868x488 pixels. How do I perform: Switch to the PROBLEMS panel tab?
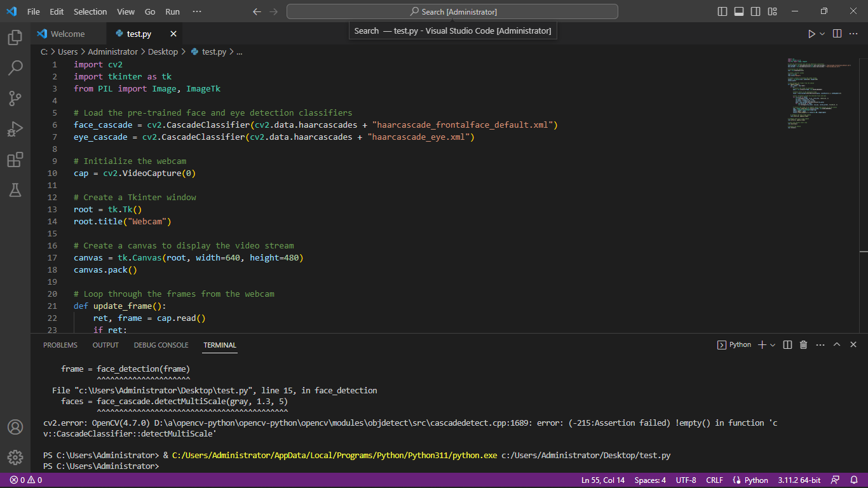[60, 345]
